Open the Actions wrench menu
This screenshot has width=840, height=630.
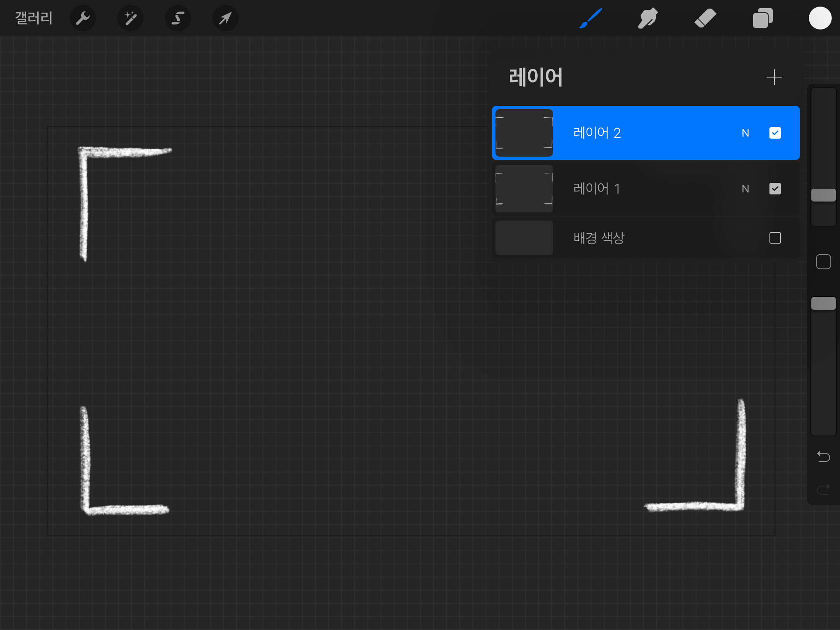[83, 18]
